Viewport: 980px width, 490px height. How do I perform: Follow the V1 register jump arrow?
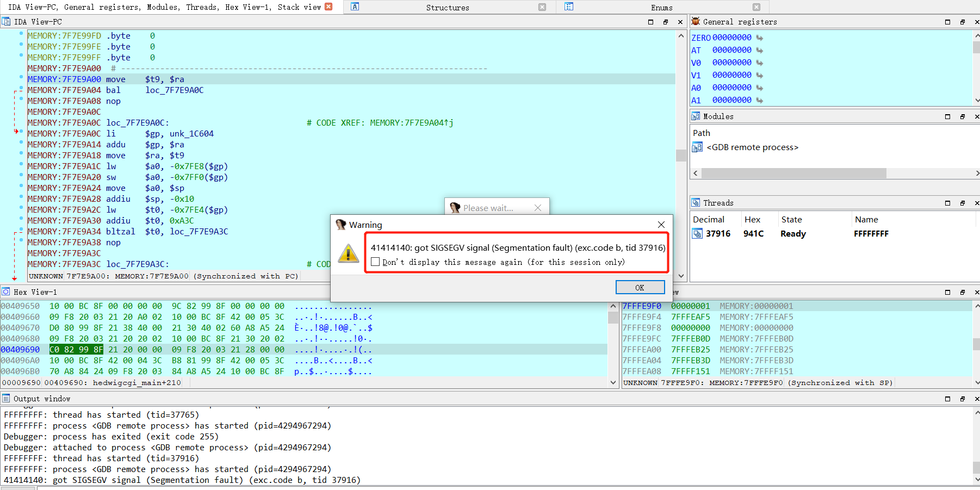tap(760, 76)
